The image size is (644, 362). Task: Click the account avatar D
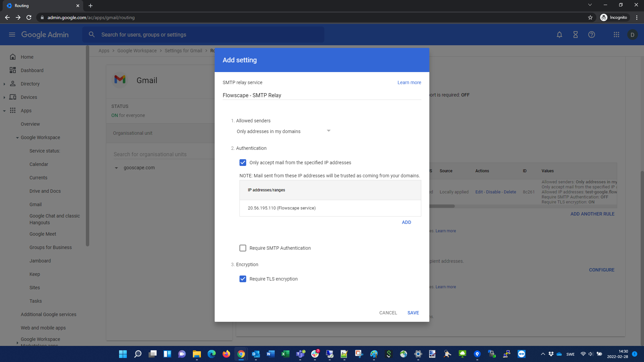(x=633, y=35)
